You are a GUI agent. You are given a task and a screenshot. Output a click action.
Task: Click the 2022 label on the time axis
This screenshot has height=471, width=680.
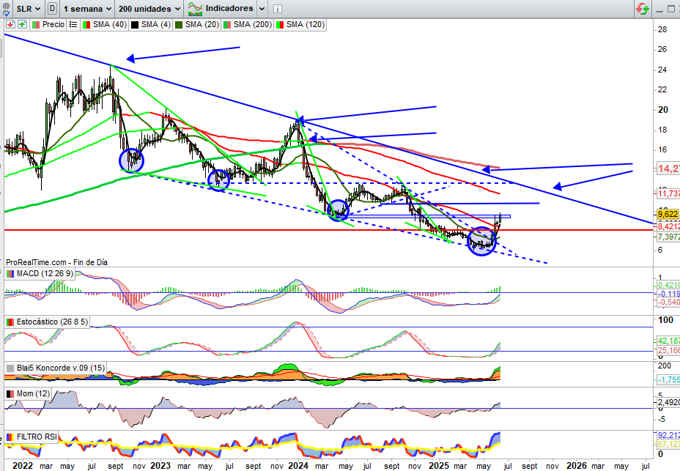pos(23,466)
